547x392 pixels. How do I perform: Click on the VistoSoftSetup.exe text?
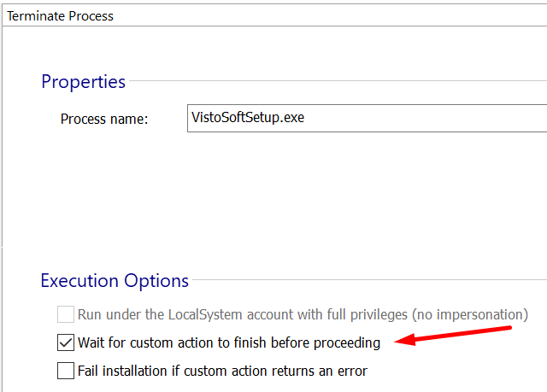point(248,118)
